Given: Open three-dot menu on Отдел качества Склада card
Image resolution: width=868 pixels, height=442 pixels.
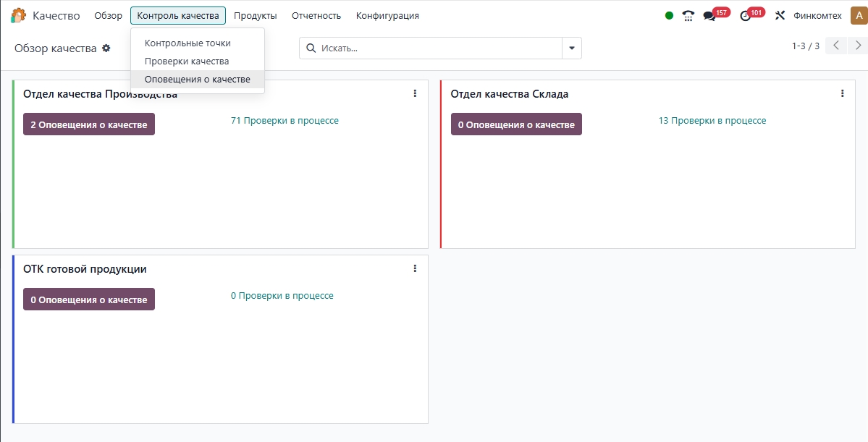Looking at the screenshot, I should pos(842,93).
